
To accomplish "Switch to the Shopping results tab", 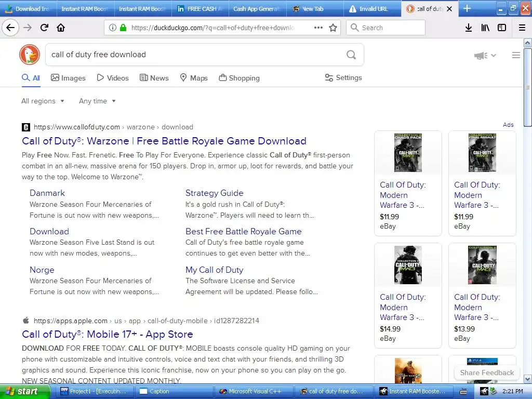I will coord(239,78).
